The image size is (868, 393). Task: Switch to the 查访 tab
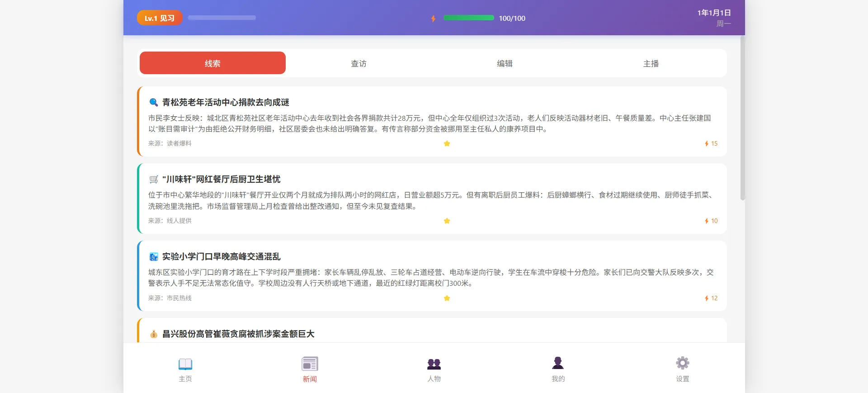coord(359,63)
